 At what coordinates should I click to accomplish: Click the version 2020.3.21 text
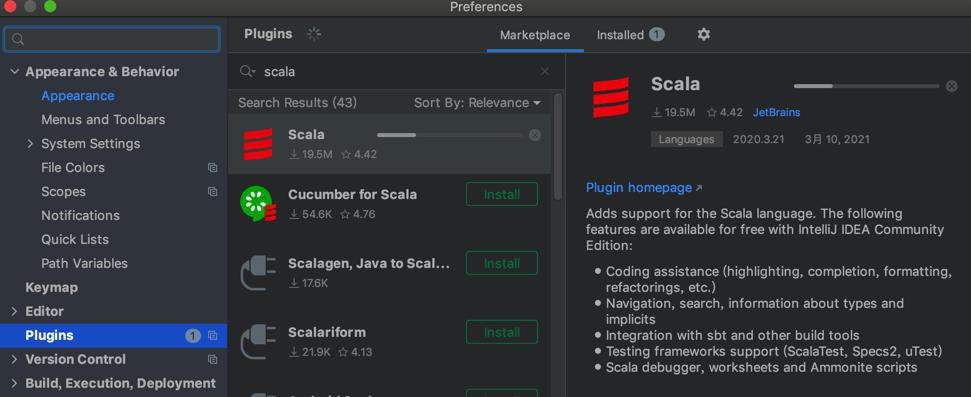click(x=759, y=139)
